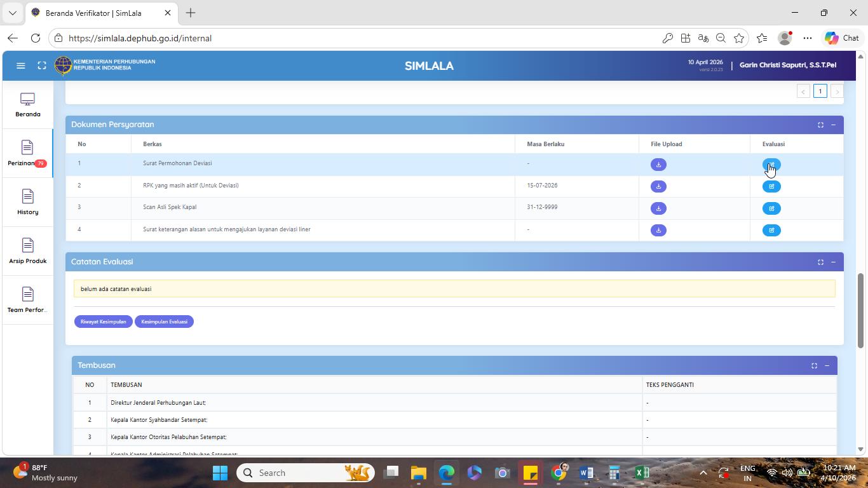The image size is (868, 488).
Task: Maximize the Tembusan panel
Action: [x=814, y=365]
